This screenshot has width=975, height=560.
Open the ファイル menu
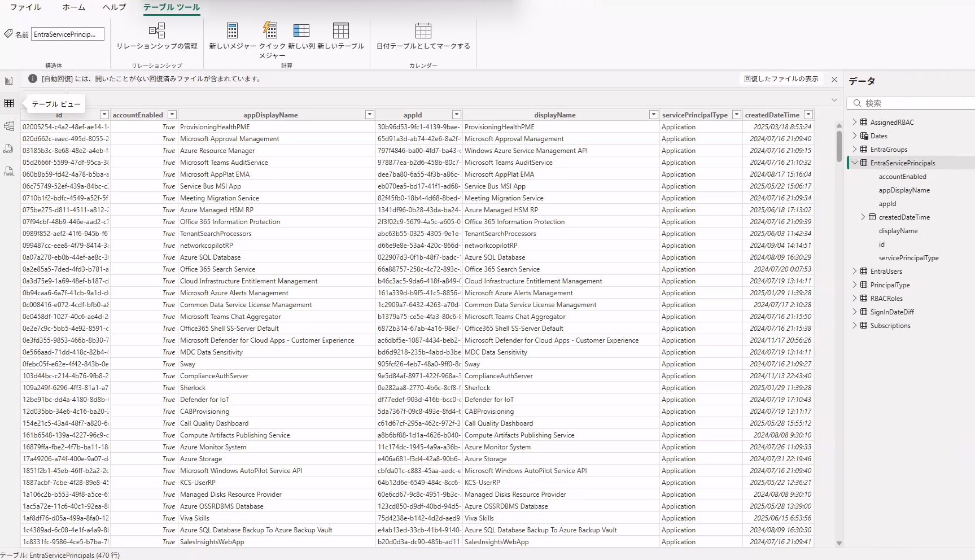point(25,7)
